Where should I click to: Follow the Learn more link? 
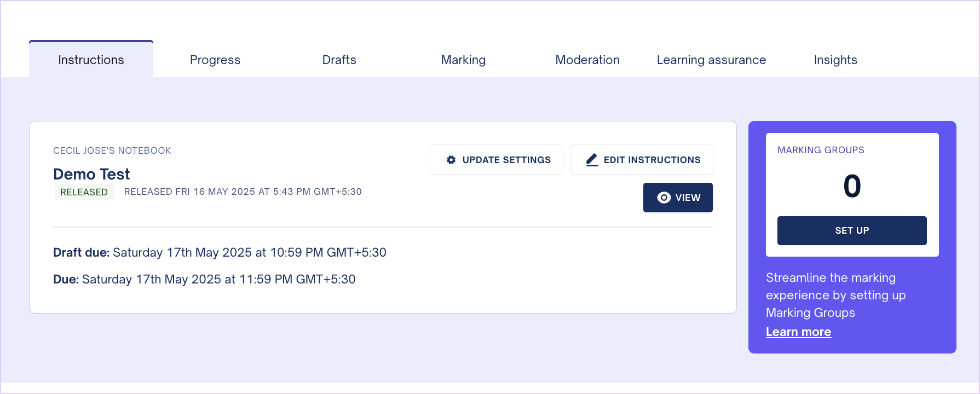[x=798, y=332]
